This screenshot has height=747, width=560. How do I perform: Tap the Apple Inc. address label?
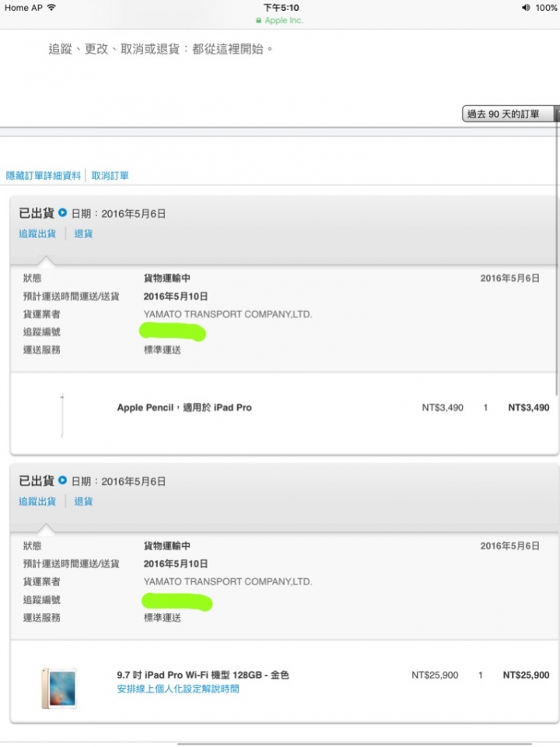(284, 20)
